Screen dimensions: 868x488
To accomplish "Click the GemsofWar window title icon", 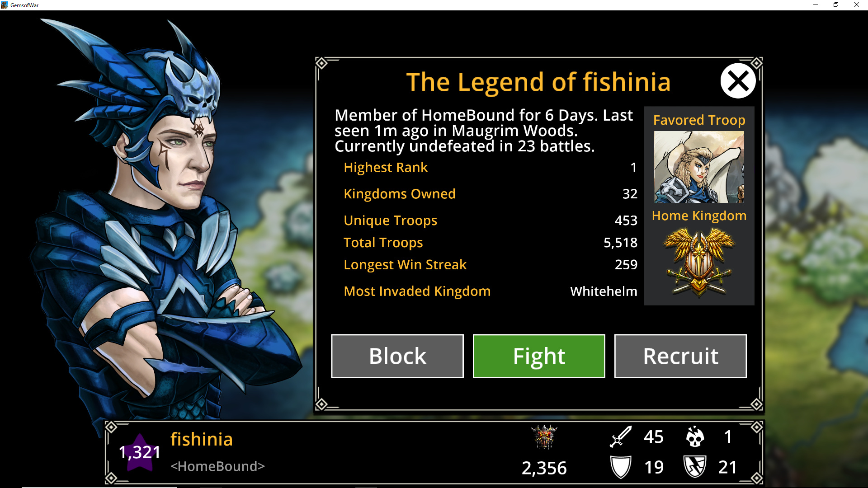I will pyautogui.click(x=5, y=5).
